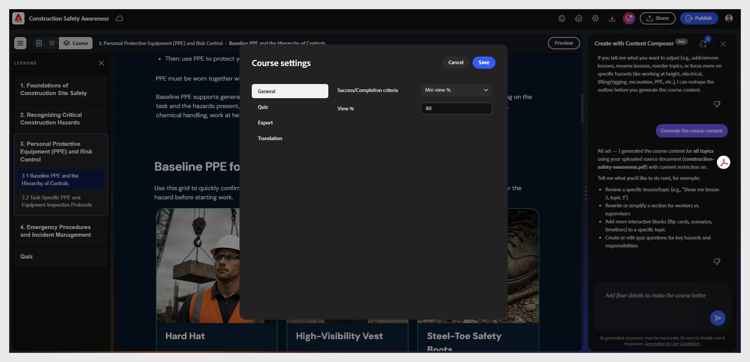Click the send message arrow button
This screenshot has width=750, height=362.
[717, 318]
